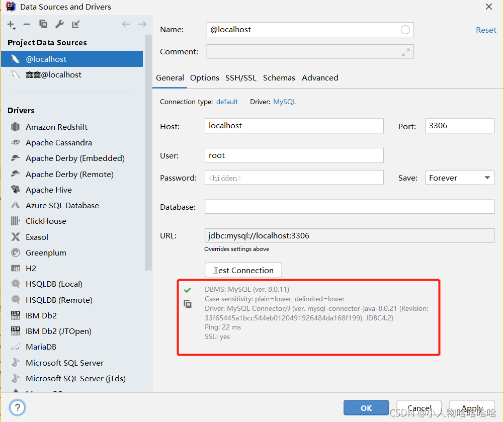The image size is (504, 422).
Task: Click the Apache Cassandra eye icon
Action: pos(16,142)
